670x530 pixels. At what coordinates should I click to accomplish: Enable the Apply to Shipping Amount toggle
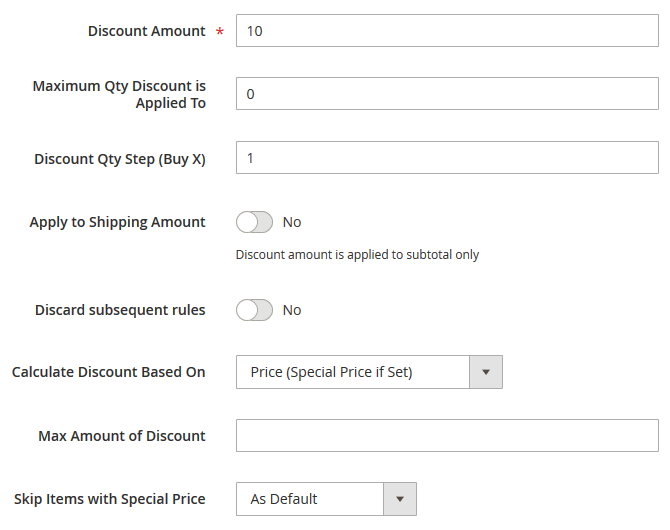tap(254, 222)
